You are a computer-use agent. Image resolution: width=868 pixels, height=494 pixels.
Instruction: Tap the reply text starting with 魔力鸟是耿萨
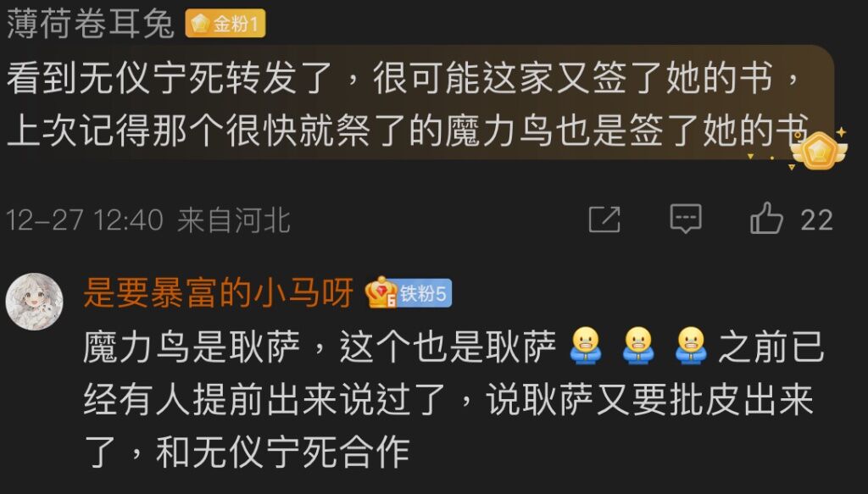click(x=453, y=399)
